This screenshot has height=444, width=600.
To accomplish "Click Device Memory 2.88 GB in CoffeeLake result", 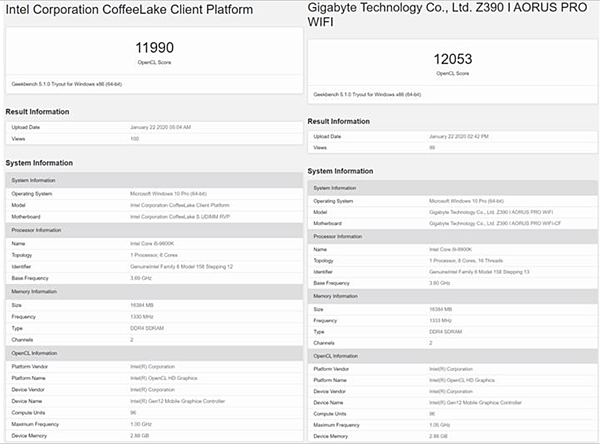I will click(x=139, y=436).
